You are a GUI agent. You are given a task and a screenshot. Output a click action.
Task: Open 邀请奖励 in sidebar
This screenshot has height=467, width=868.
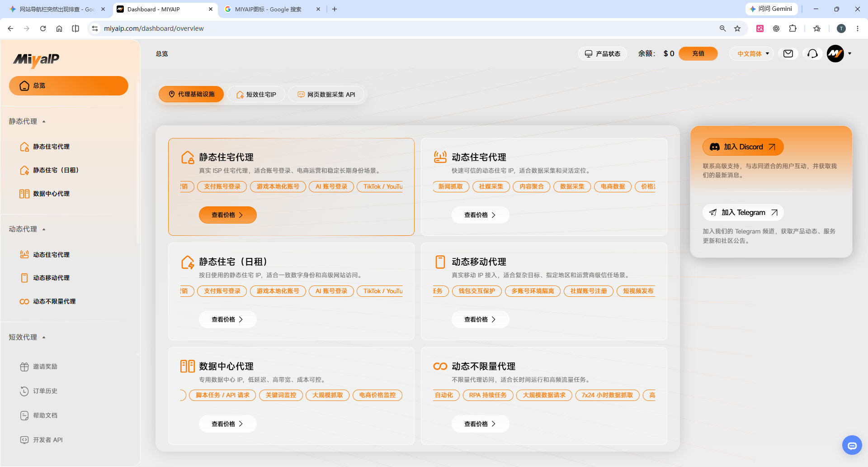click(x=69, y=367)
